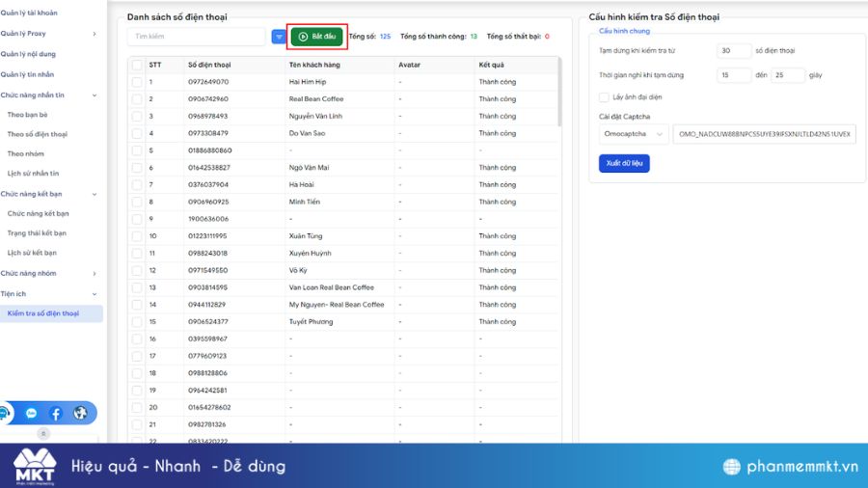Viewport: 868px width, 488px height.
Task: Click the blue filter dropdown beside search
Action: [279, 37]
